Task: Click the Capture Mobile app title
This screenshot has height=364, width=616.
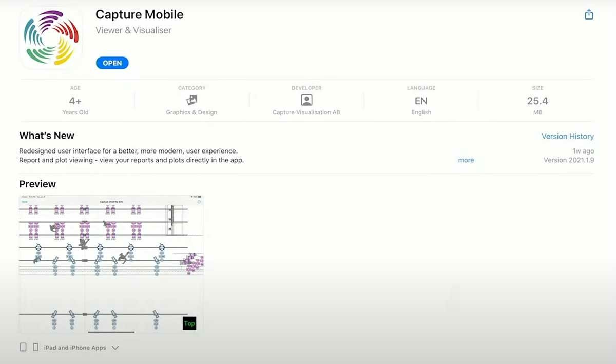Action: pyautogui.click(x=139, y=14)
